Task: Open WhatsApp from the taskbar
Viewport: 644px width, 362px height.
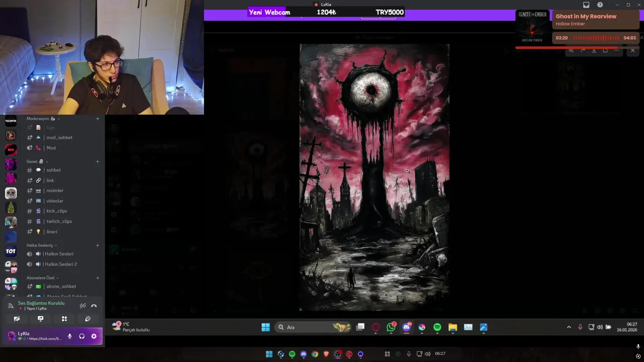Action: pyautogui.click(x=391, y=327)
